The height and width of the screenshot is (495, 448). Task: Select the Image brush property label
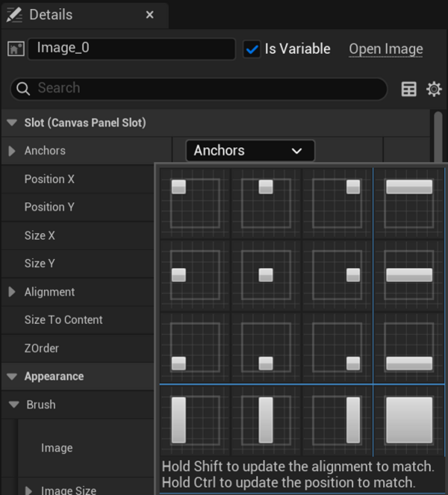pos(57,448)
